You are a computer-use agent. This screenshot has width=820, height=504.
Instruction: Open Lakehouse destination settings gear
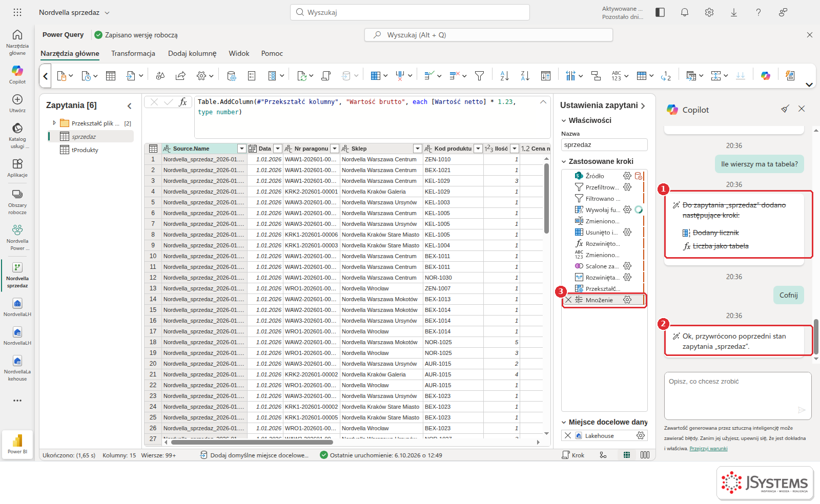pyautogui.click(x=641, y=435)
